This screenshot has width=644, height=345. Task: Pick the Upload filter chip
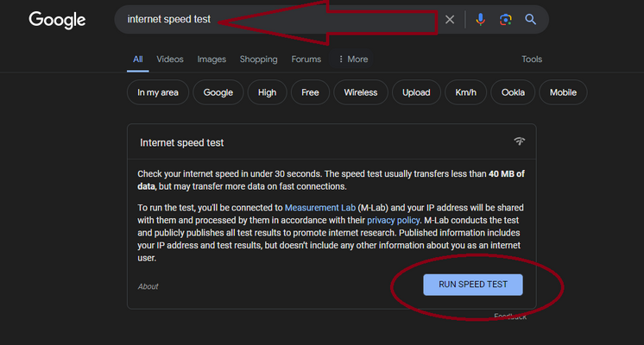416,92
